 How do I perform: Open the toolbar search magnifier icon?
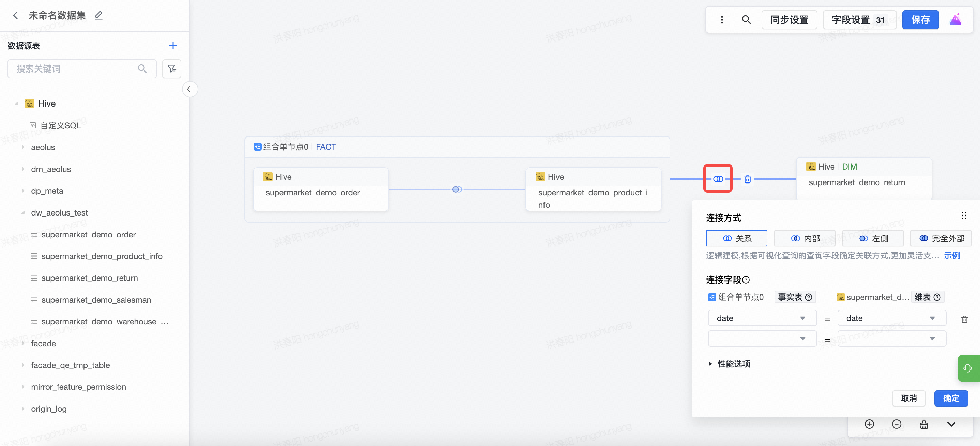[746, 20]
